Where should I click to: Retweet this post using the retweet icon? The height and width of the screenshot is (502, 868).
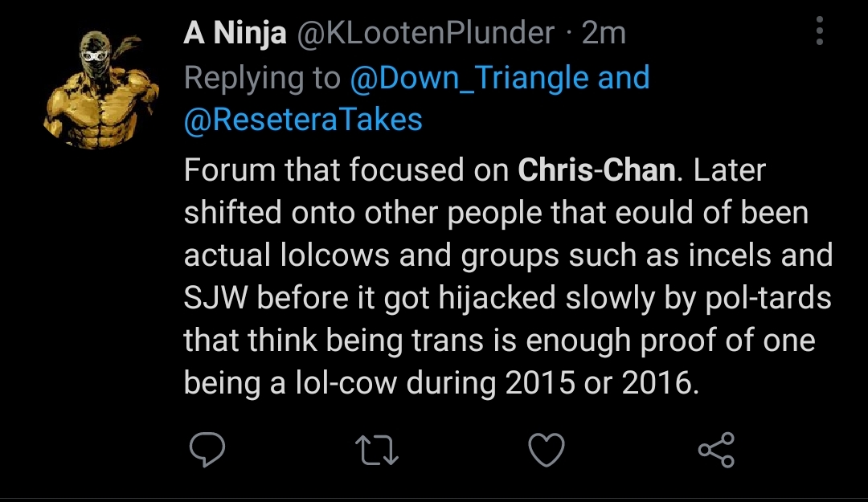[378, 450]
